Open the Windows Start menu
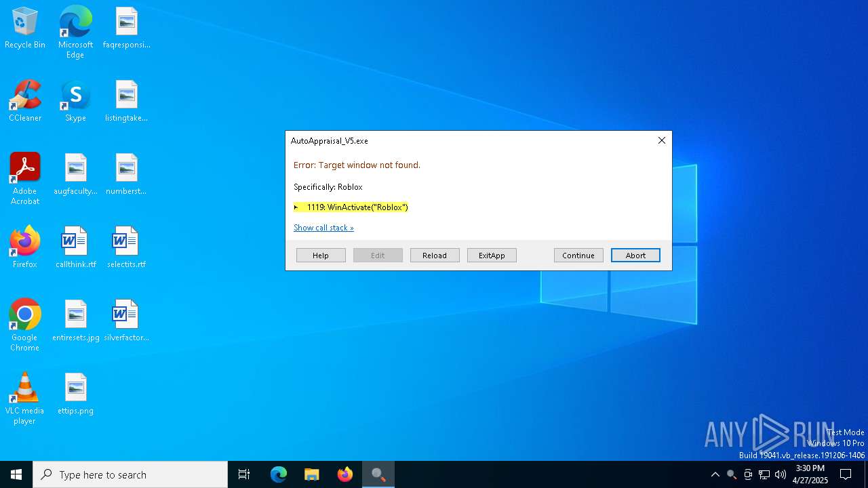The height and width of the screenshot is (488, 868). [x=16, y=474]
